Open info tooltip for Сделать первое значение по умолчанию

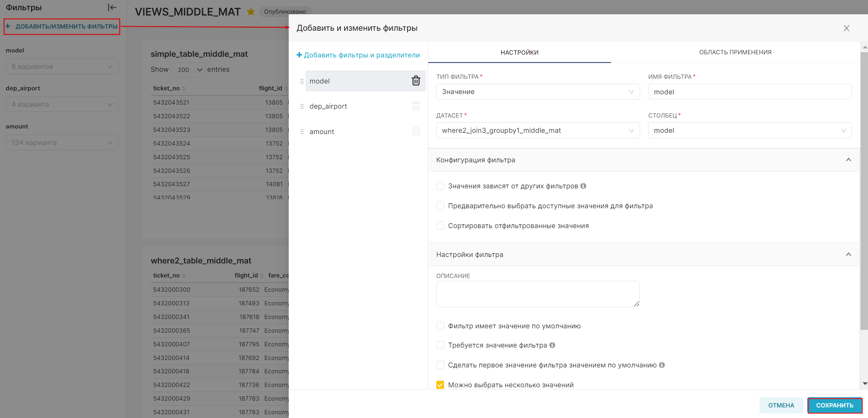[x=662, y=365]
